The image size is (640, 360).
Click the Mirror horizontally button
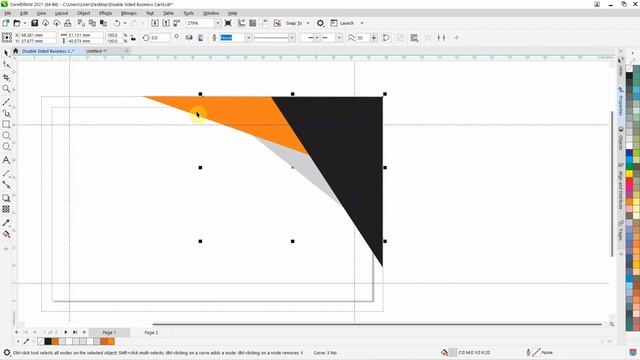coord(189,38)
